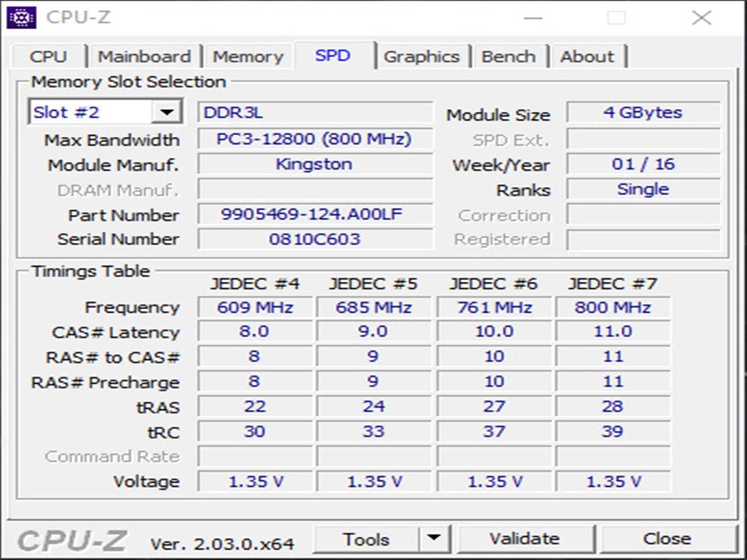This screenshot has width=747, height=560.
Task: Close CPU-Z with the title bar X
Action: 701,18
